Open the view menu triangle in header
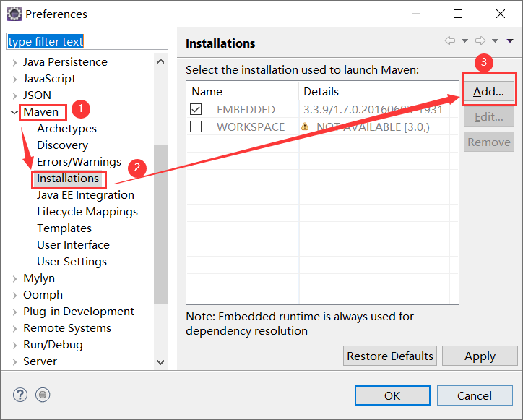523x420 pixels. [510, 40]
